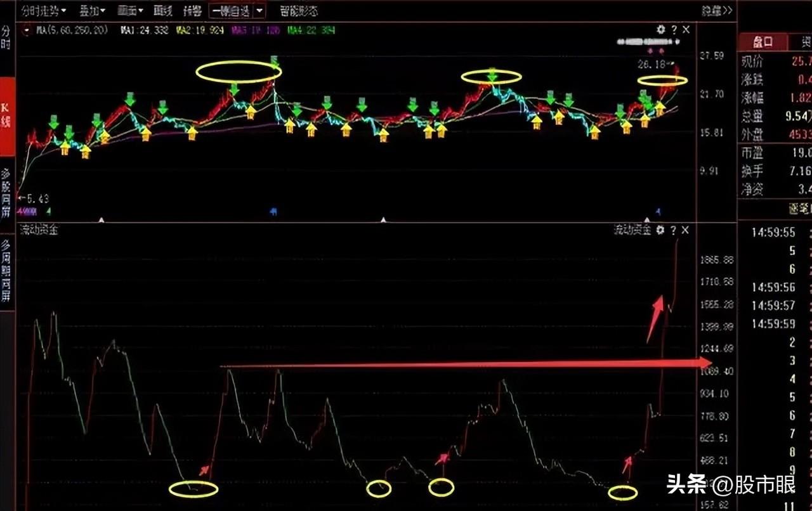Screen dimensions: 812x511
Task: Close the MA candlestick chart panel
Action: click(x=686, y=30)
